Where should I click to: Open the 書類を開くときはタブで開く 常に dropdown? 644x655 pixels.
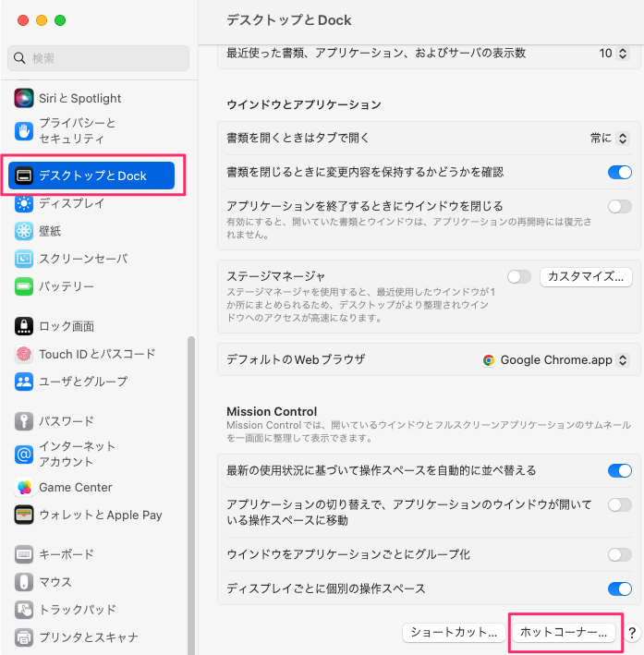click(x=609, y=139)
